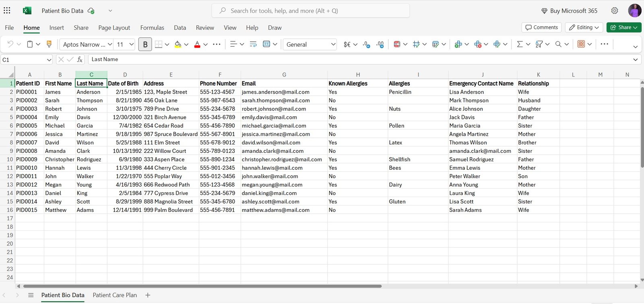This screenshot has width=644, height=304.
Task: Expand the borders options arrow
Action: click(167, 44)
